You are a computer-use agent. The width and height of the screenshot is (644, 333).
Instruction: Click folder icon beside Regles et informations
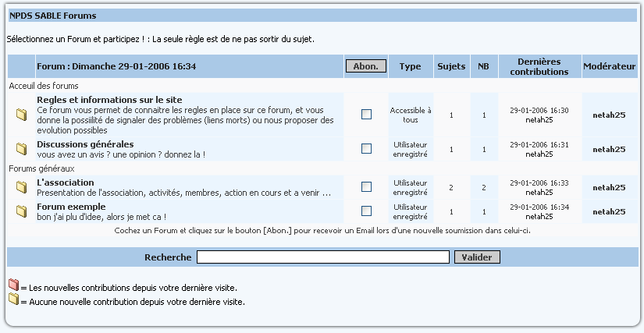tap(22, 115)
